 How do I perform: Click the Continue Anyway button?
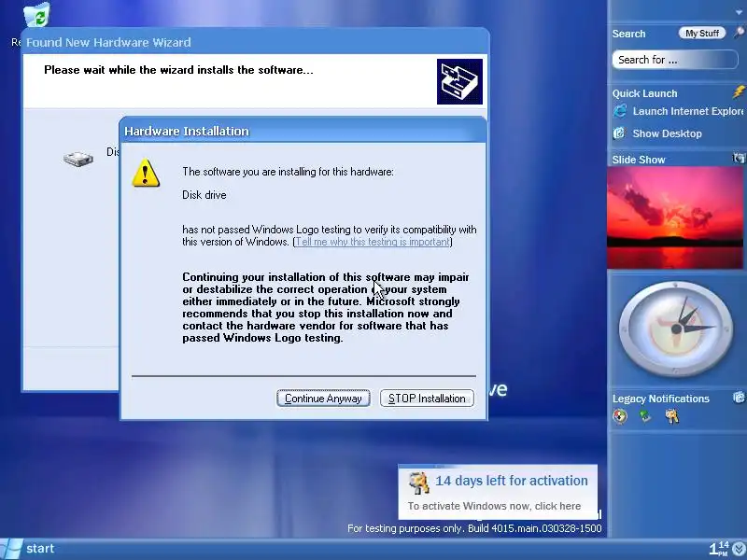[x=323, y=399]
